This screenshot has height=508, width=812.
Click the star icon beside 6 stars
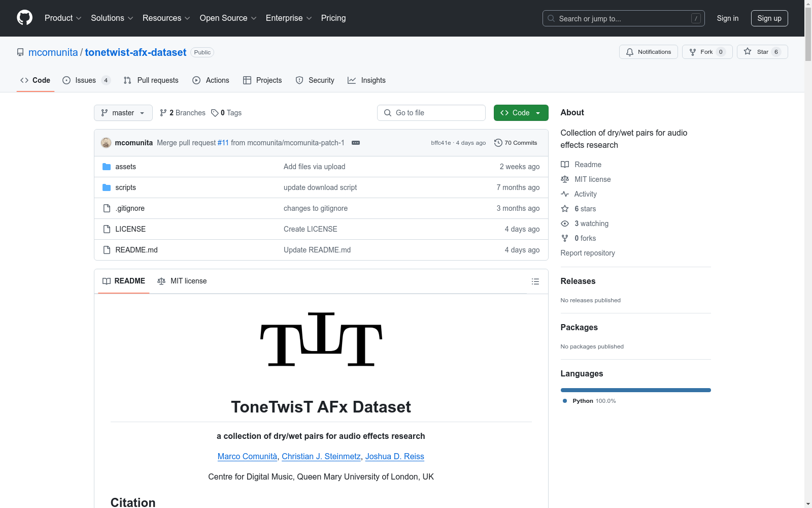pos(565,209)
